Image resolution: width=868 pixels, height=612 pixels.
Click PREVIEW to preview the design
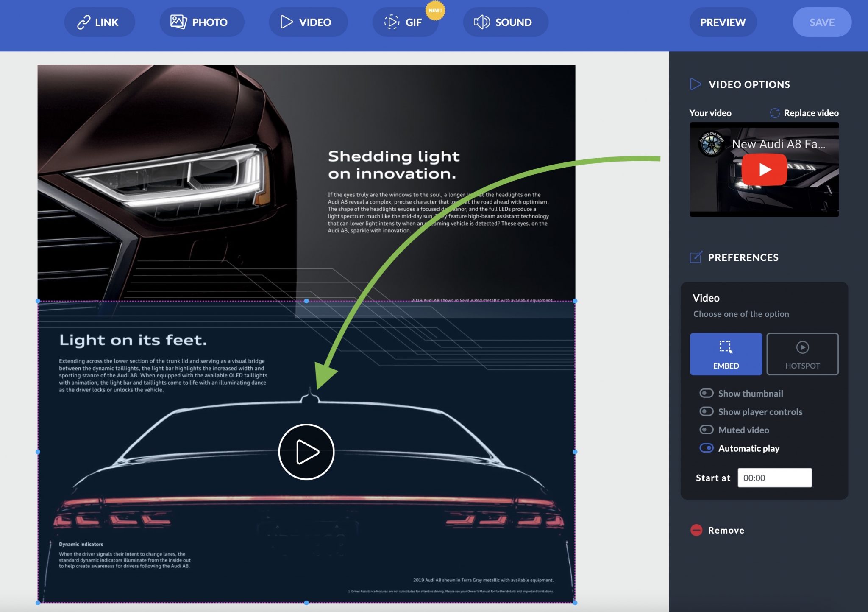tap(723, 22)
